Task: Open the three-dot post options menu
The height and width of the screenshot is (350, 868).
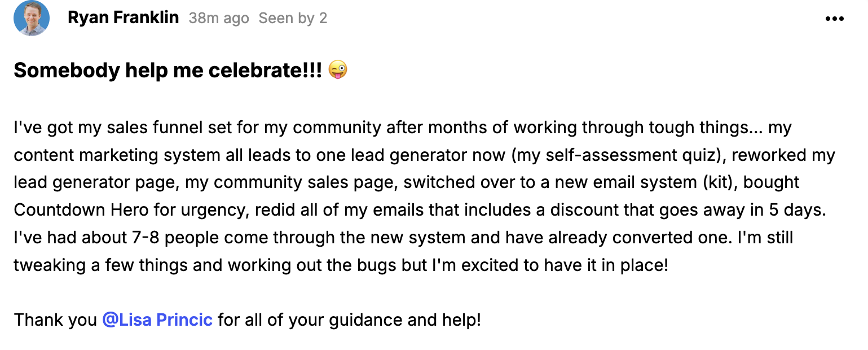Action: pos(834,19)
